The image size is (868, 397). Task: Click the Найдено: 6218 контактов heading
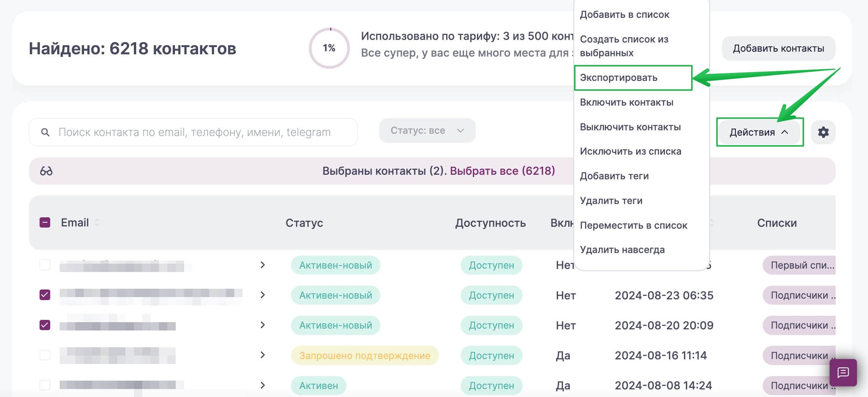132,48
